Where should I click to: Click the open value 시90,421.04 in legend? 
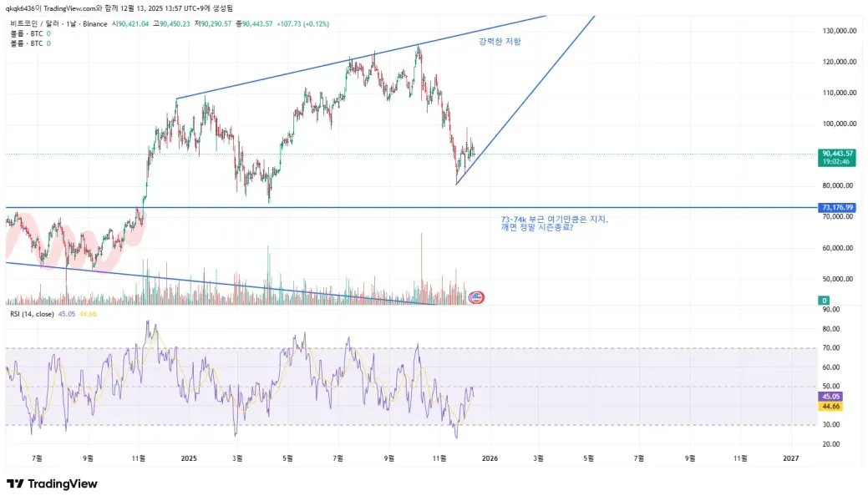[130, 24]
